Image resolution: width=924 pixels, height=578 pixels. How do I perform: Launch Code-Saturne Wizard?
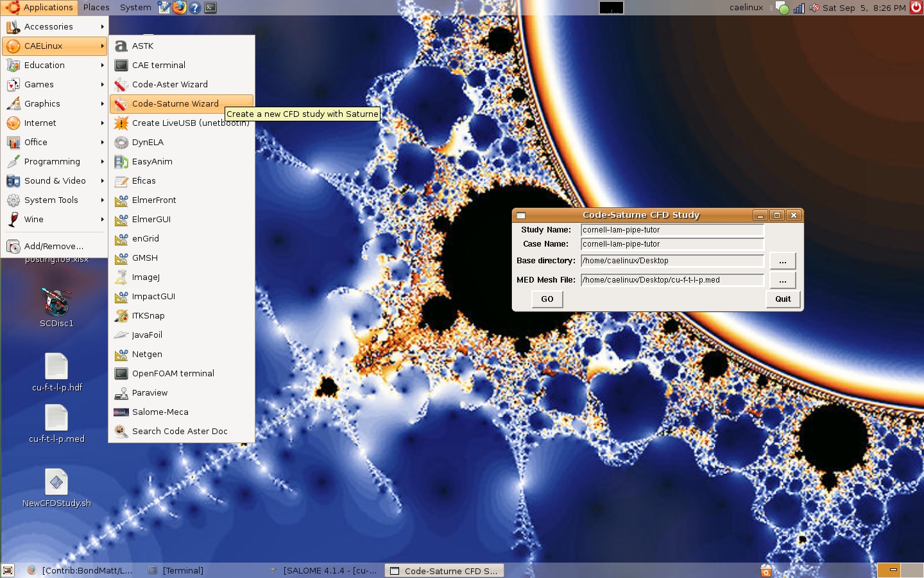182,103
